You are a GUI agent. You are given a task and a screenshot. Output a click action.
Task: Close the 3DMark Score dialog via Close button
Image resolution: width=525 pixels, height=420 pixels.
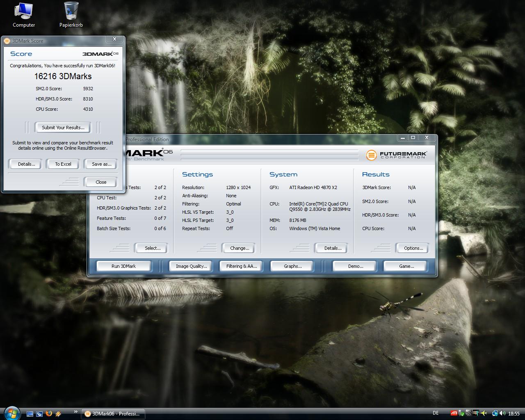(101, 182)
